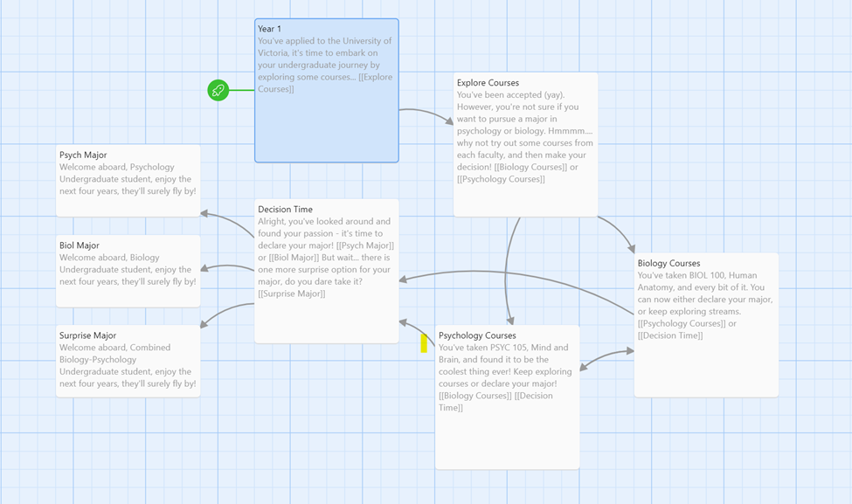852x504 pixels.
Task: Select the Surprise Major passage card
Action: pyautogui.click(x=128, y=361)
